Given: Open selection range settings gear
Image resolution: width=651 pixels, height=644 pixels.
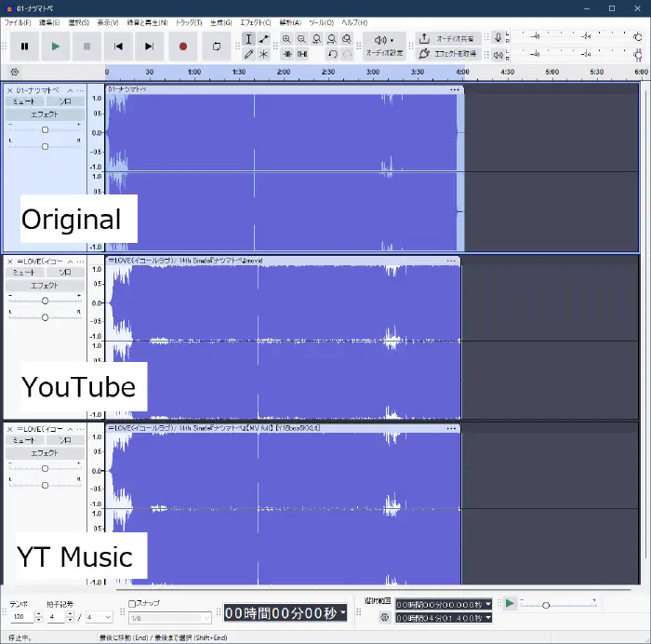Looking at the screenshot, I should click(x=384, y=617).
